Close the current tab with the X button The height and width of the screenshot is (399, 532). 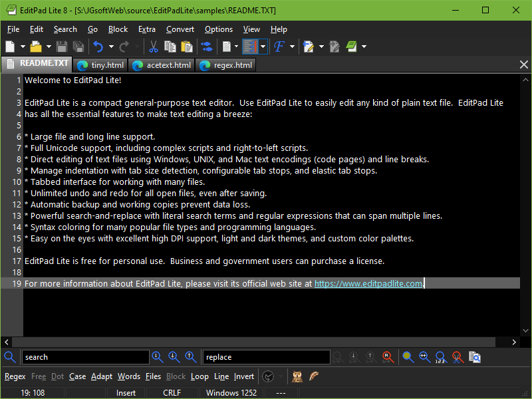click(x=523, y=65)
